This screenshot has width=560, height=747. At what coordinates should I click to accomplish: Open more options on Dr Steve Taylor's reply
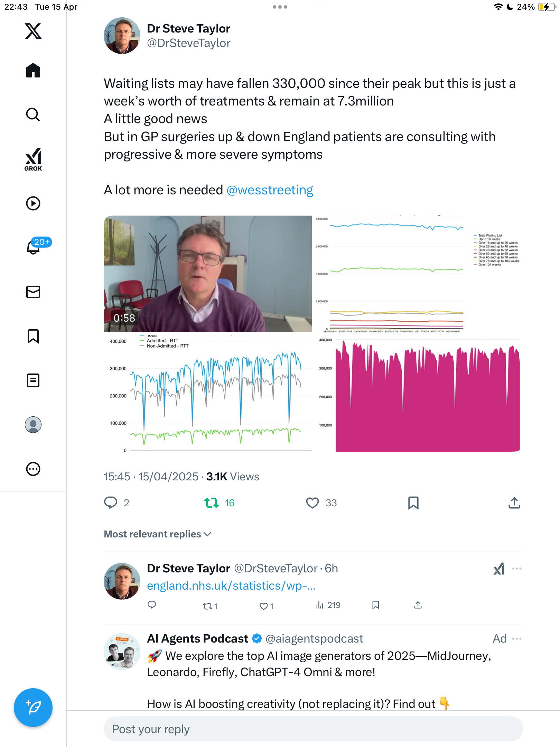tap(517, 569)
